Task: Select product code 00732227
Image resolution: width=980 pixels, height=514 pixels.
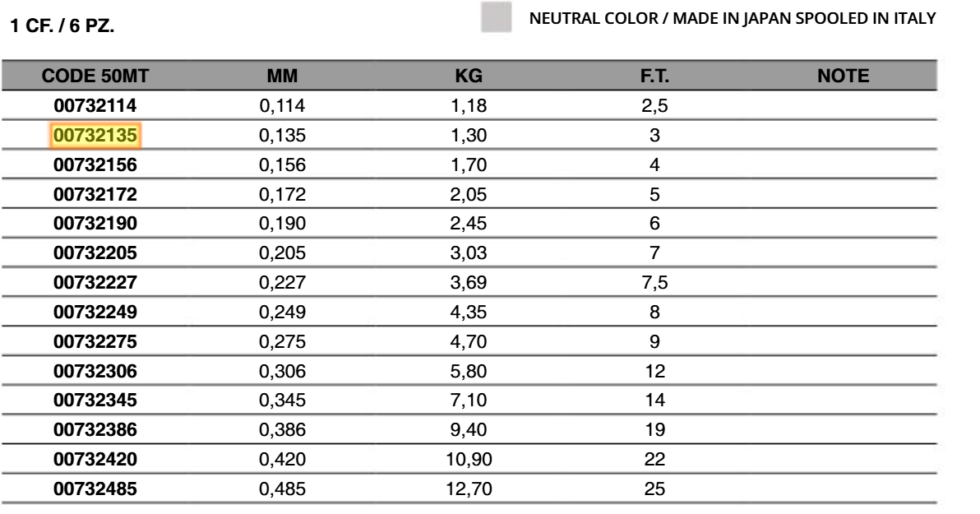Action: click(95, 282)
